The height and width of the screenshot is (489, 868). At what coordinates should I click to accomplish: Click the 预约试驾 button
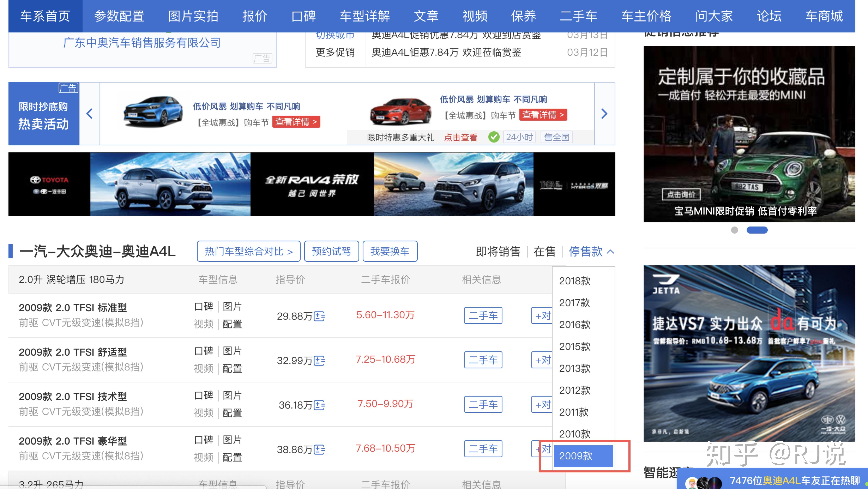click(x=331, y=251)
